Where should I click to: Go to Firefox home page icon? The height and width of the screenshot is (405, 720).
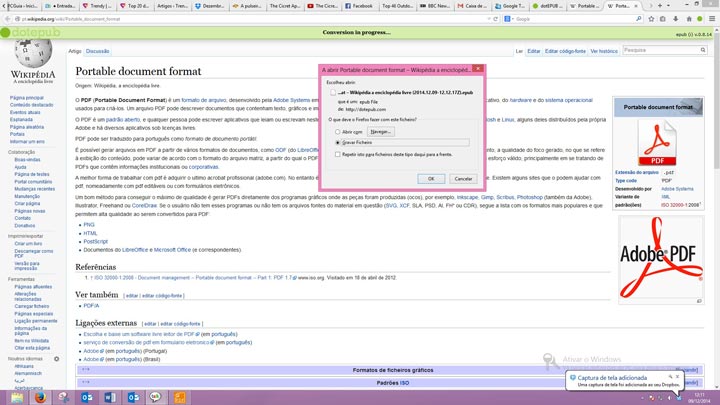(689, 19)
